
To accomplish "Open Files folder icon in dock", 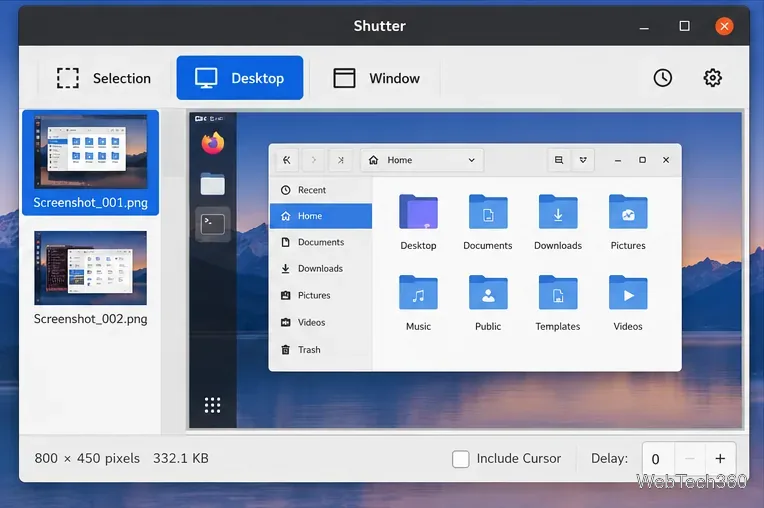I will (213, 184).
